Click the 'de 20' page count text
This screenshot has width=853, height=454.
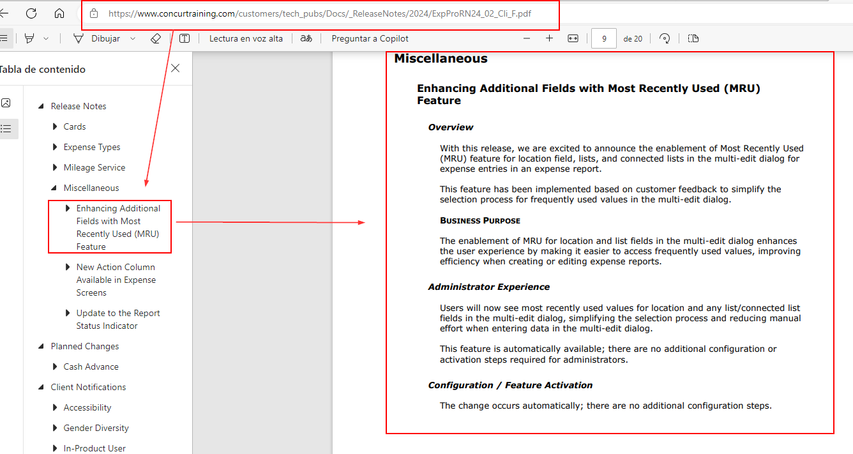pyautogui.click(x=633, y=39)
